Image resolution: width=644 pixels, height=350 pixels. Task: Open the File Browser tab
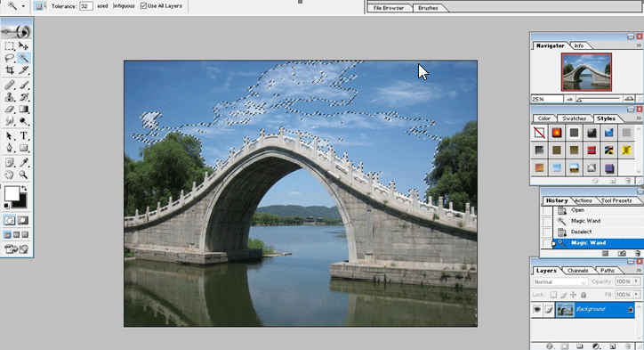point(388,8)
